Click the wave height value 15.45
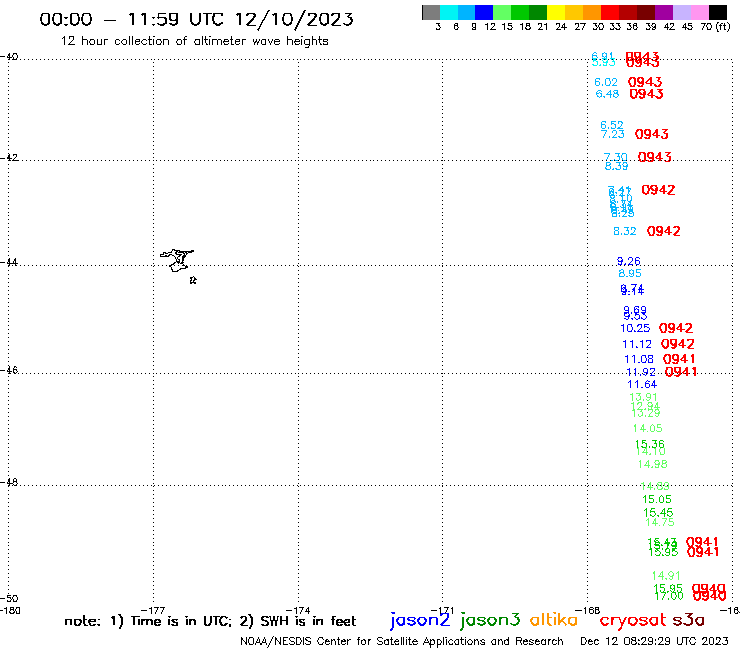This screenshot has height=650, width=740. point(658,512)
